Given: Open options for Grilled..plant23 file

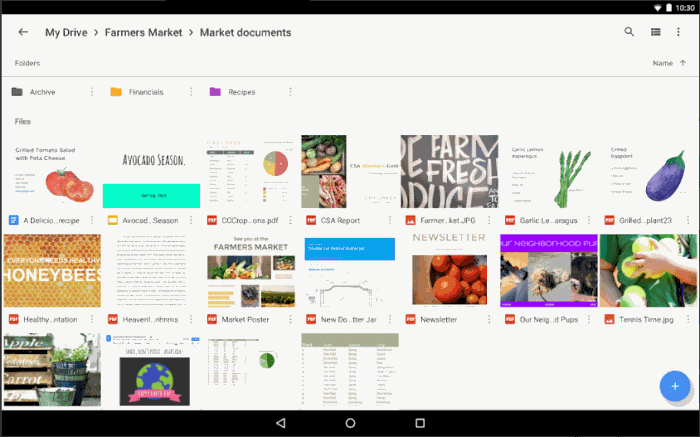Looking at the screenshot, I should [x=688, y=220].
